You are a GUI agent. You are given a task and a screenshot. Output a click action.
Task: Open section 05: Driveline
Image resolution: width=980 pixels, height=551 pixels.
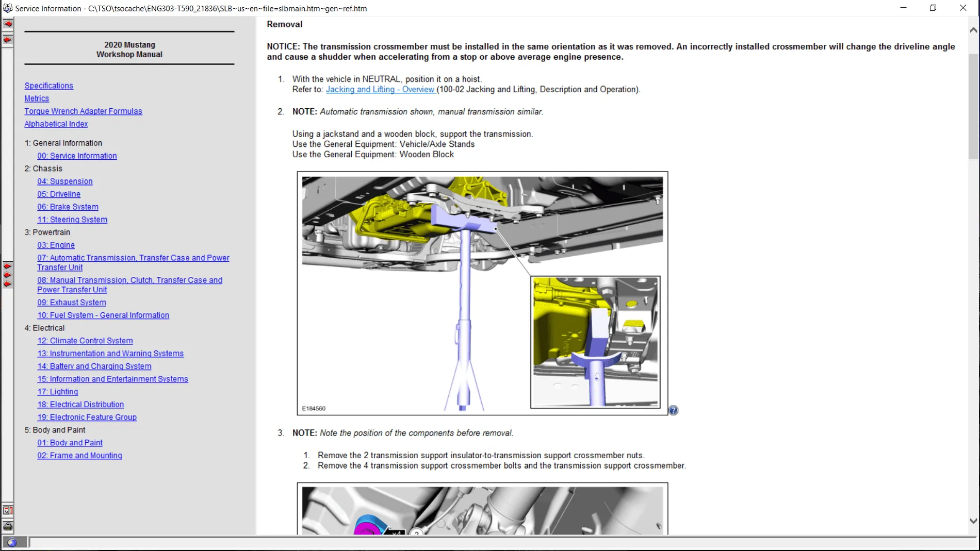point(59,194)
